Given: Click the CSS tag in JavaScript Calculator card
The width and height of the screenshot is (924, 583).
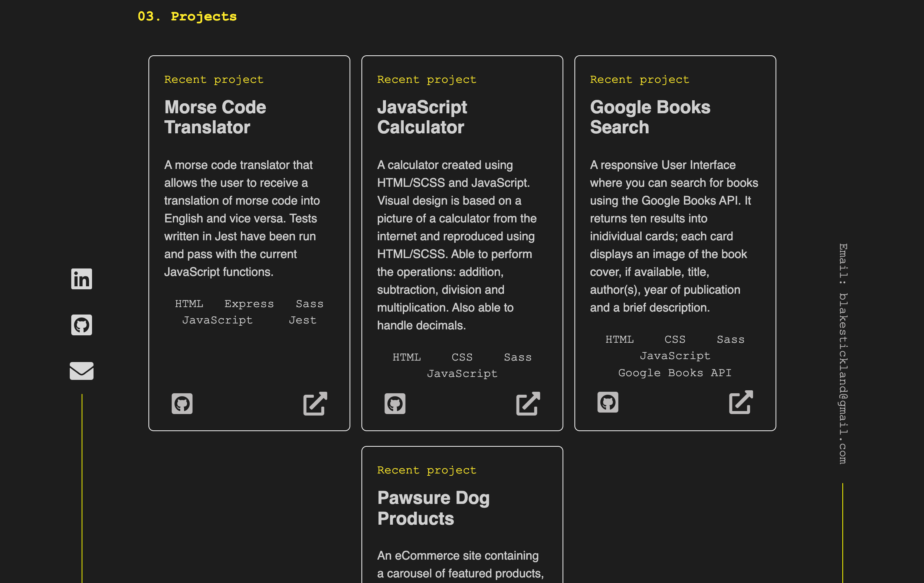Looking at the screenshot, I should (462, 357).
